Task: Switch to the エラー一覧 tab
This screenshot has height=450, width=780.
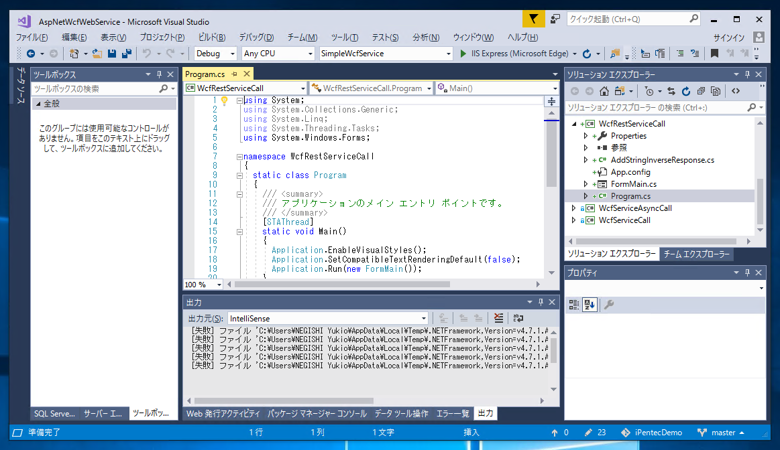Action: coord(453,413)
